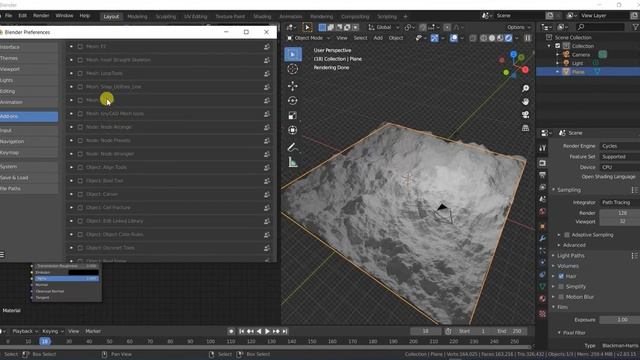640x360 pixels.
Task: Open the Tool properties tab icon
Action: pos(542,148)
